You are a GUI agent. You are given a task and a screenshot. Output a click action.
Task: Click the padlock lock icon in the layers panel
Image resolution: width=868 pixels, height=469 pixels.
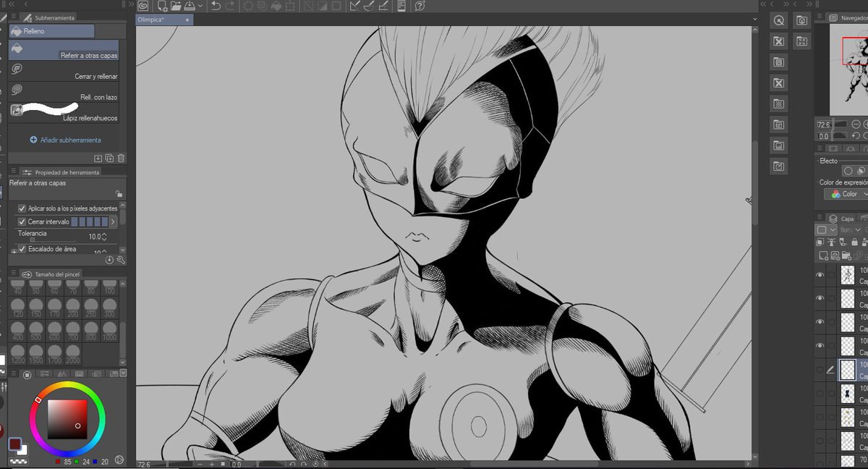click(x=854, y=242)
